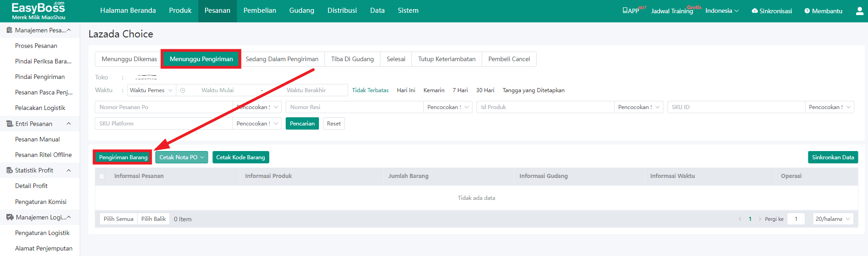The image size is (868, 256).
Task: Click the clock icon in Waktu Mulai field
Action: (x=183, y=90)
